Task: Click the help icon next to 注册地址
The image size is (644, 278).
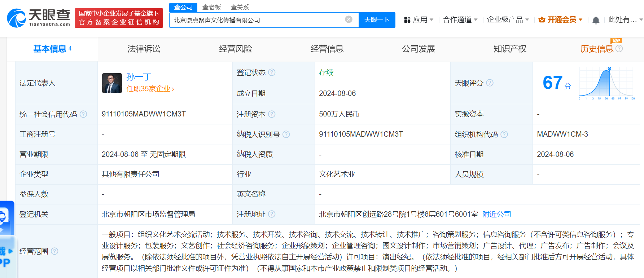Action: (x=272, y=214)
